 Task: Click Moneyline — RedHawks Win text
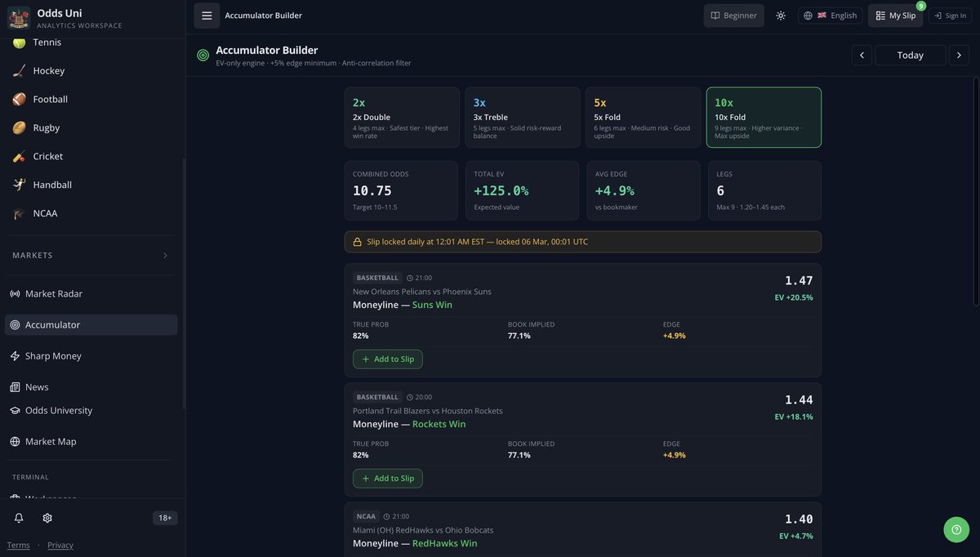tap(415, 543)
